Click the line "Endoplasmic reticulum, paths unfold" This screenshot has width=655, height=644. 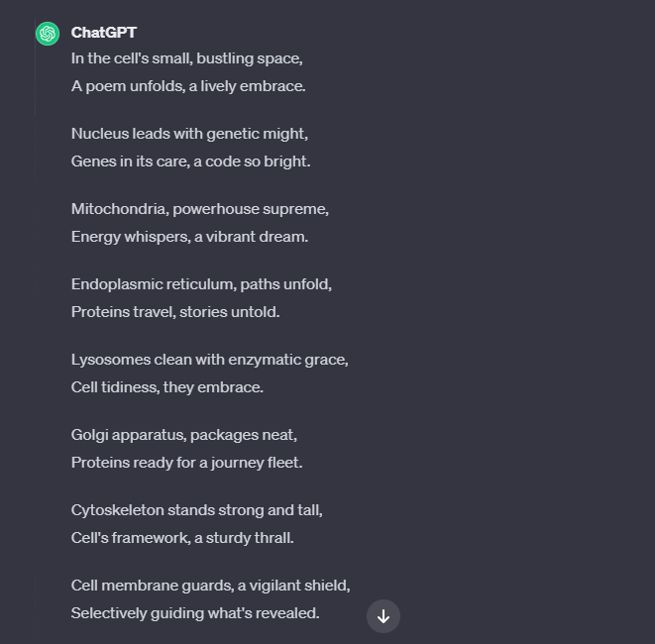click(201, 284)
